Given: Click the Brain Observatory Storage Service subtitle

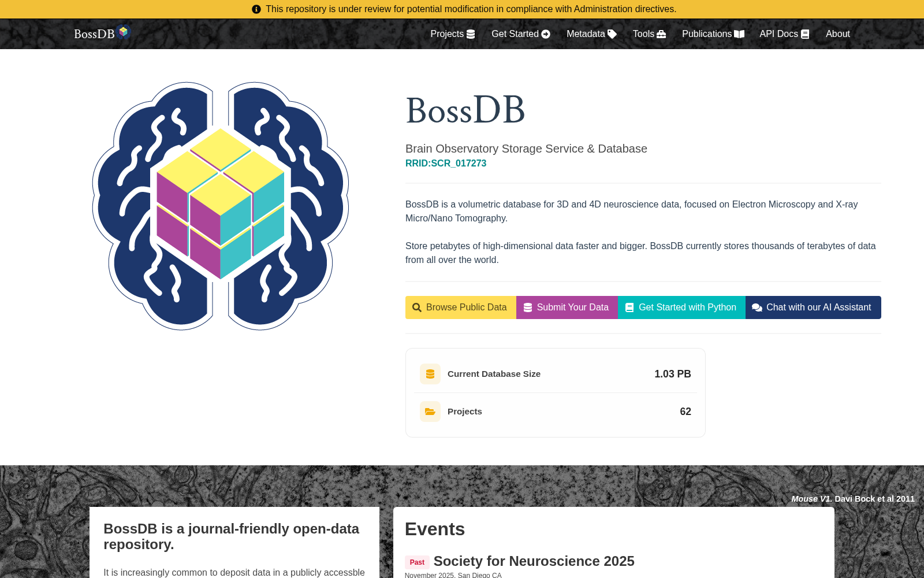Looking at the screenshot, I should coord(526,149).
